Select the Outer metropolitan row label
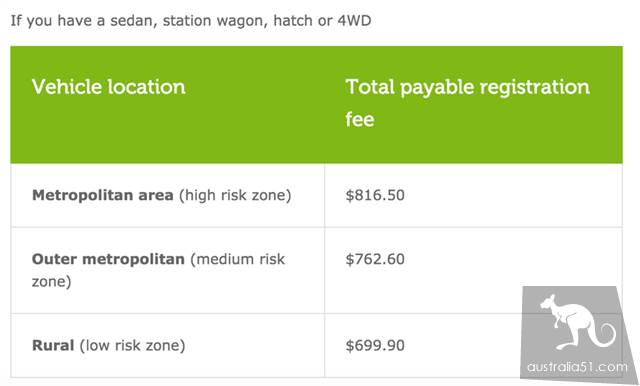The width and height of the screenshot is (640, 386). point(158,270)
